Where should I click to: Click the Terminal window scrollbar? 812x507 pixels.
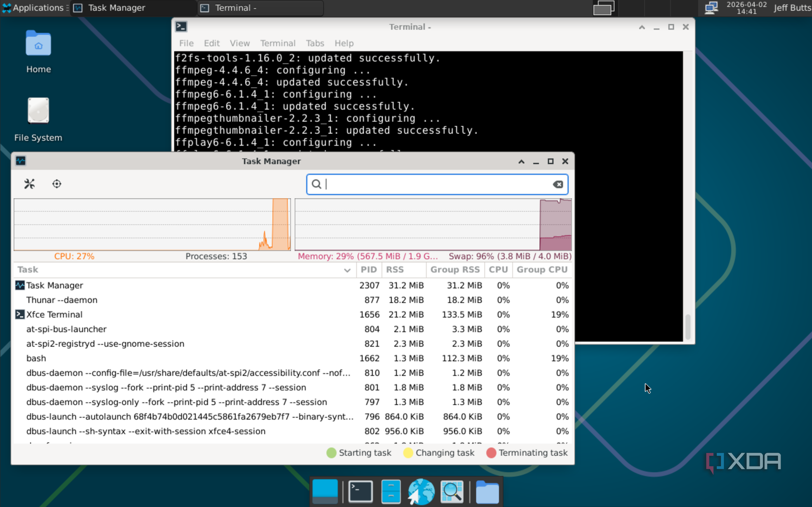688,327
